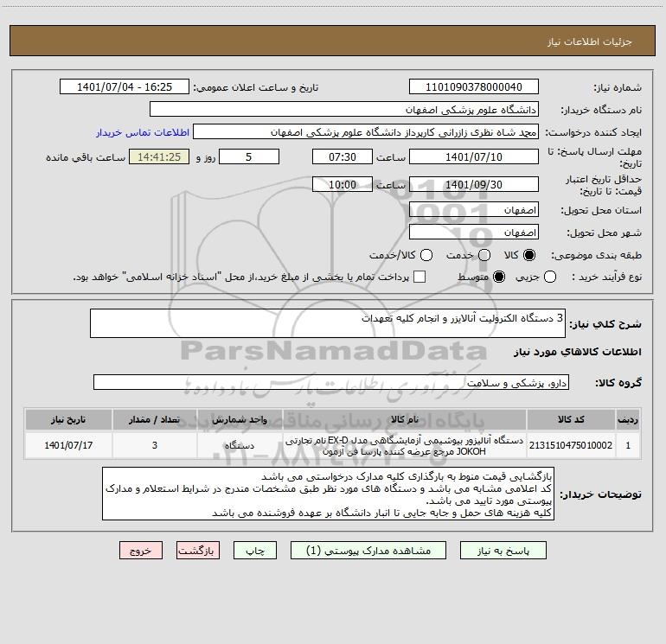This screenshot has height=644, width=666.
Task: Click the remaining time field 14:41:25
Action: (x=159, y=157)
